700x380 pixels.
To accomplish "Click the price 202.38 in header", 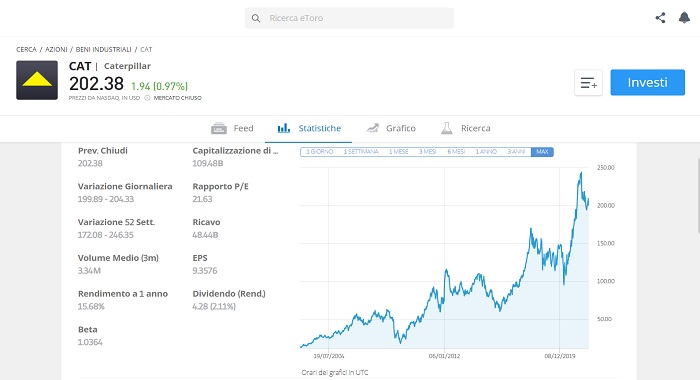I will (x=96, y=84).
